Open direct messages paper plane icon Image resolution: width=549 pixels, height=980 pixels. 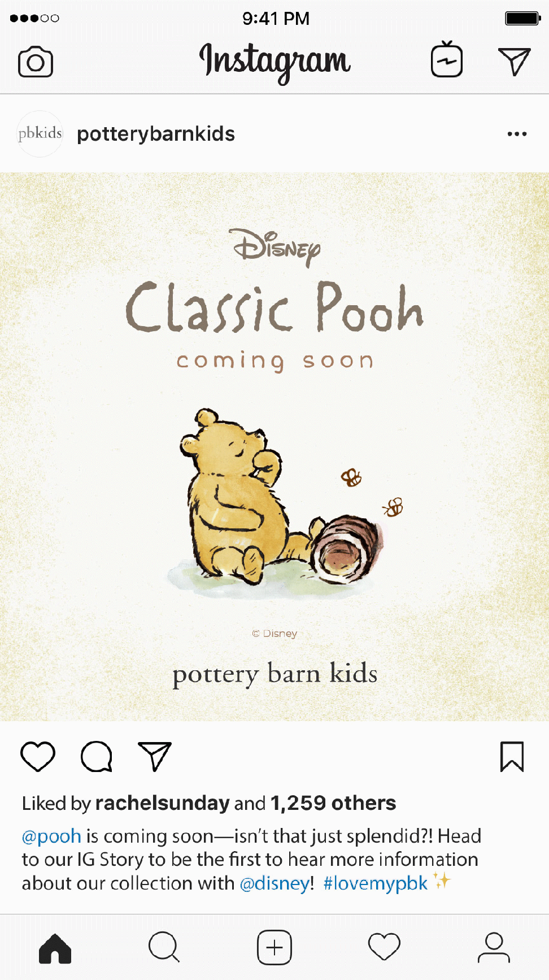[514, 61]
